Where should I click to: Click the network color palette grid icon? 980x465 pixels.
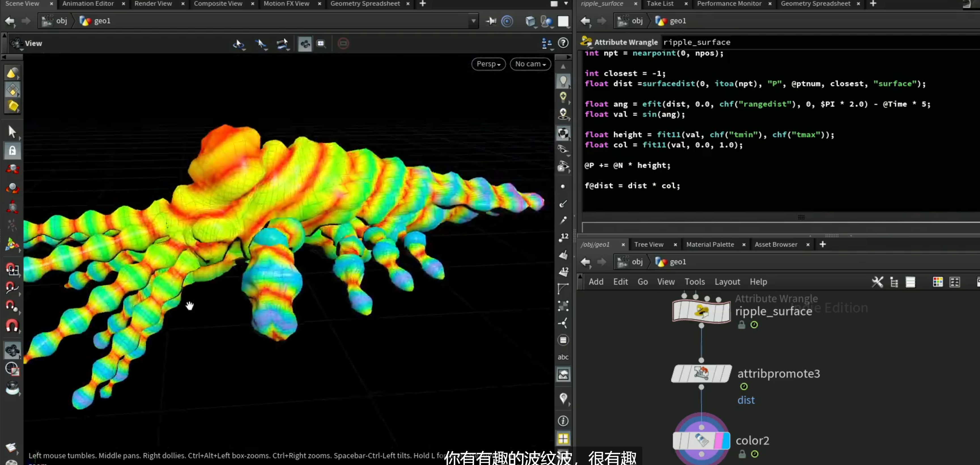click(x=938, y=282)
